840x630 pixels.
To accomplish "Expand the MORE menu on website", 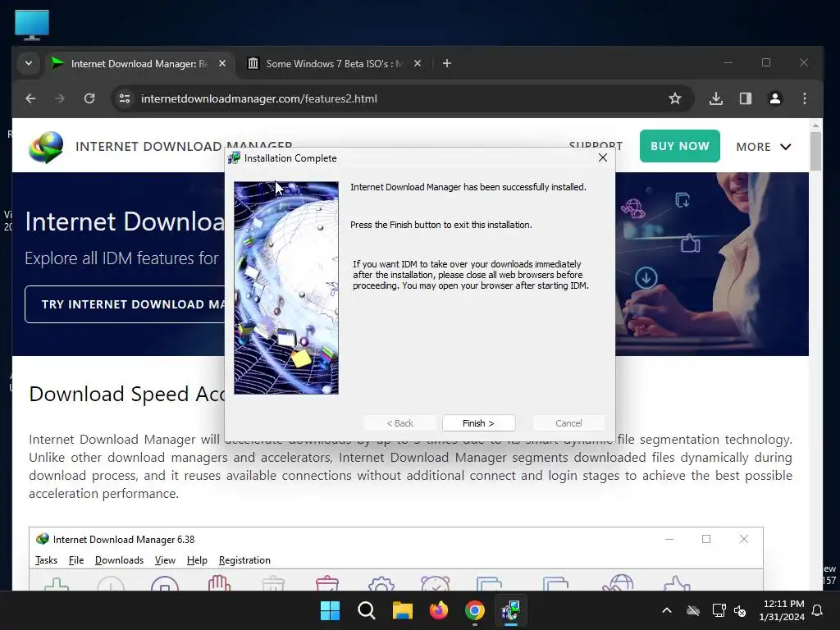I will pos(764,147).
